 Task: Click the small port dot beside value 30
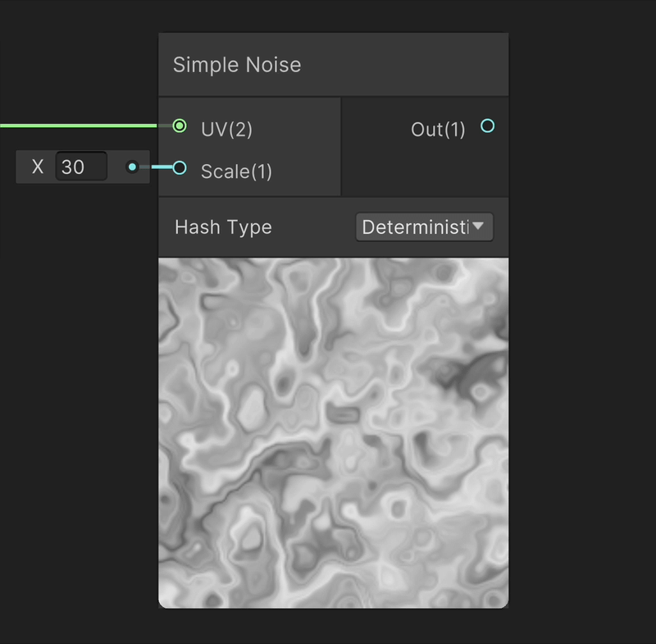point(131,167)
